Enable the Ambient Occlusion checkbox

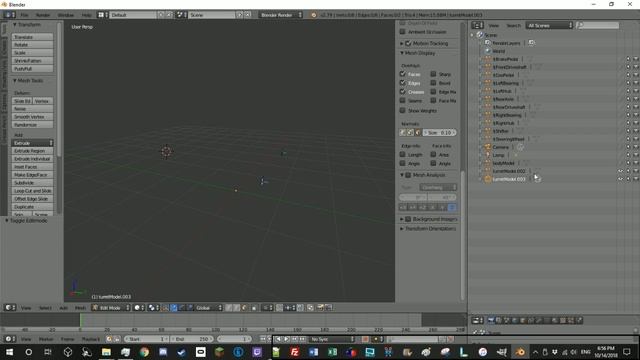pos(402,31)
